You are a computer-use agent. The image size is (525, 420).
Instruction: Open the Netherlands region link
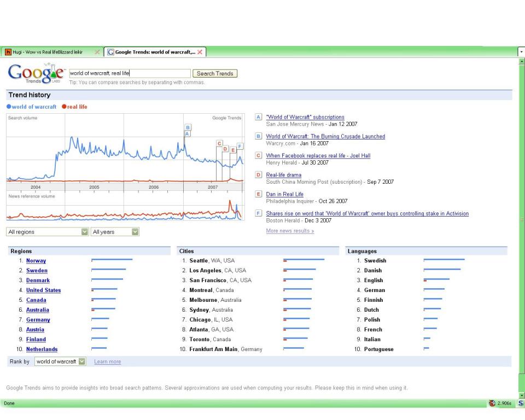click(x=42, y=349)
